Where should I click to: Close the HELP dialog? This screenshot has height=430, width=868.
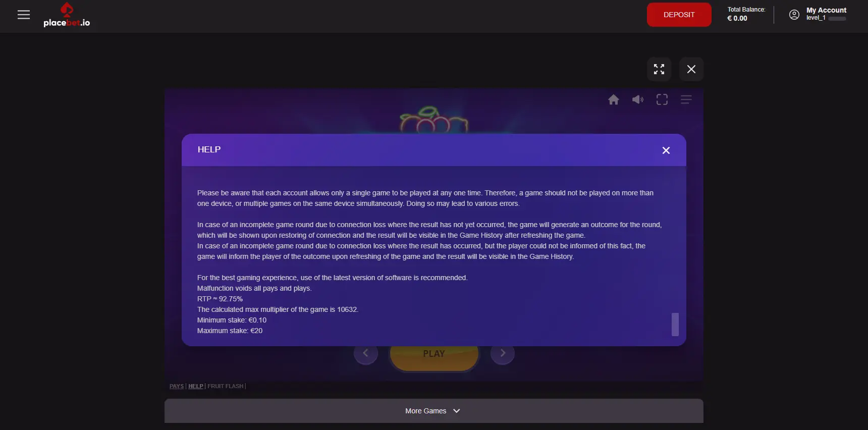(x=666, y=150)
